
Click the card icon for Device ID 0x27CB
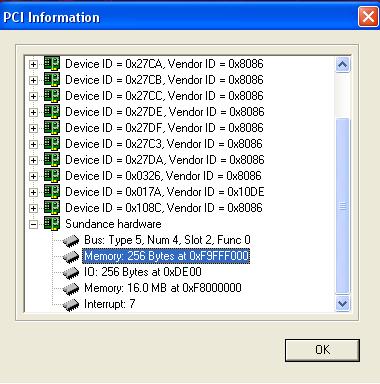pos(52,79)
